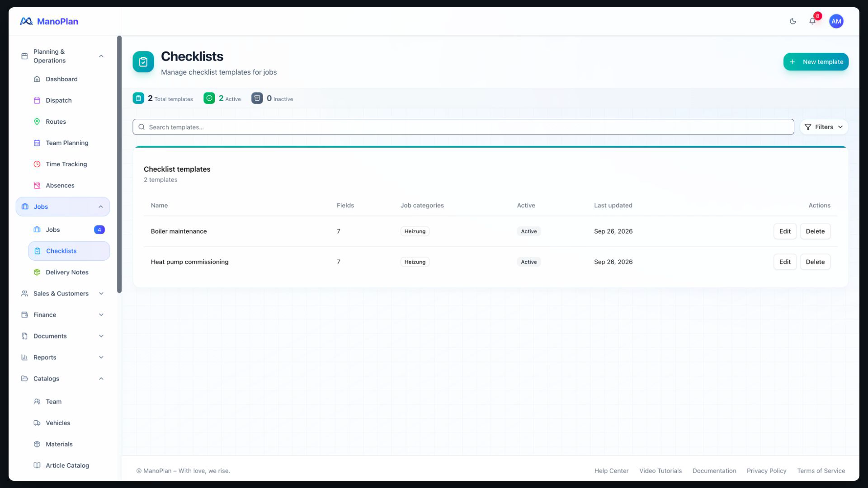Click the Time Tracking clock icon
Image resolution: width=868 pixels, height=488 pixels.
point(37,164)
